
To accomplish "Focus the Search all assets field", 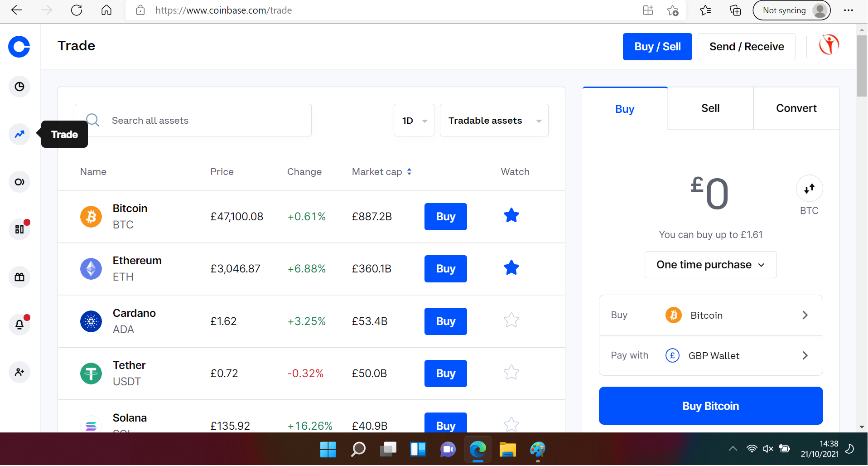I will tap(193, 120).
